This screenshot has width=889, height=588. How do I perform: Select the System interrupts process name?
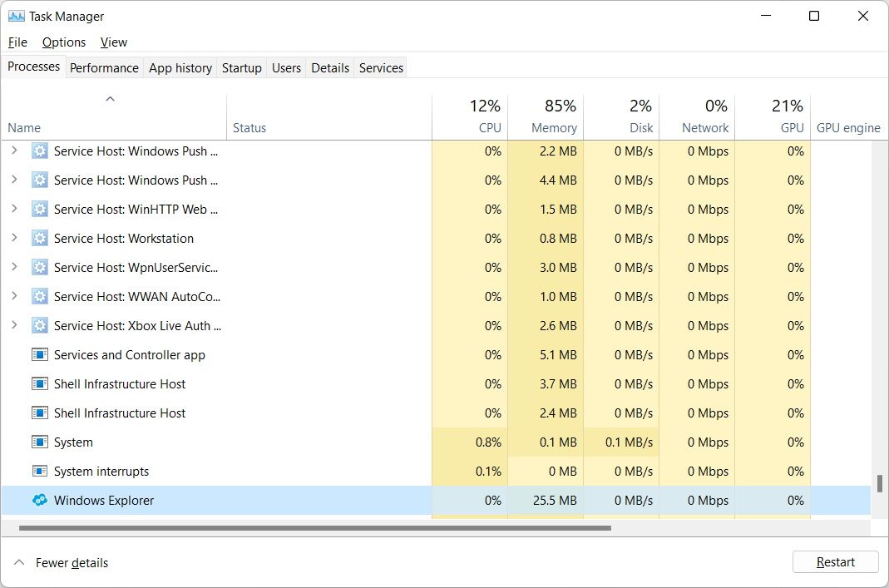101,472
